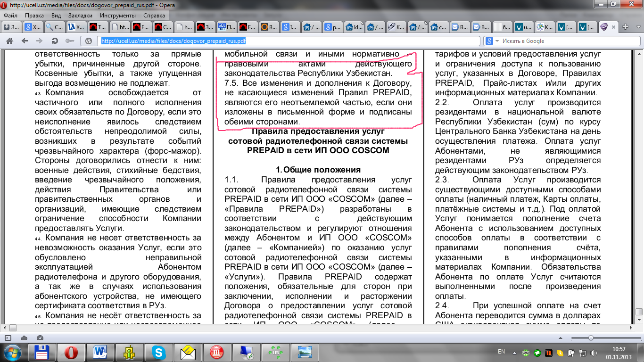644x362 pixels.
Task: Expand the Google search engine dropdown
Action: tap(491, 41)
